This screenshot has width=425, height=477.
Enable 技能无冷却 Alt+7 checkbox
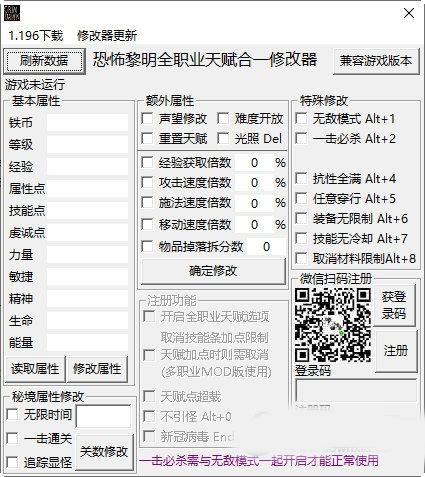pyautogui.click(x=301, y=239)
